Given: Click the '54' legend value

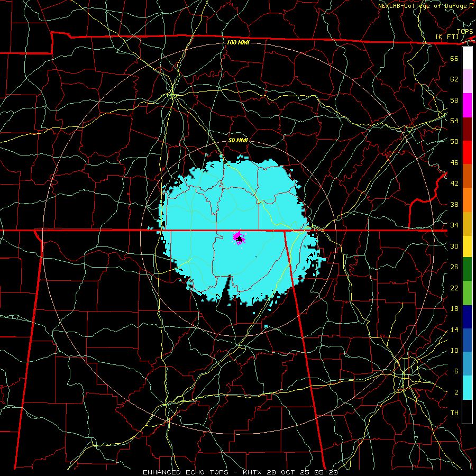Looking at the screenshot, I should [x=454, y=121].
